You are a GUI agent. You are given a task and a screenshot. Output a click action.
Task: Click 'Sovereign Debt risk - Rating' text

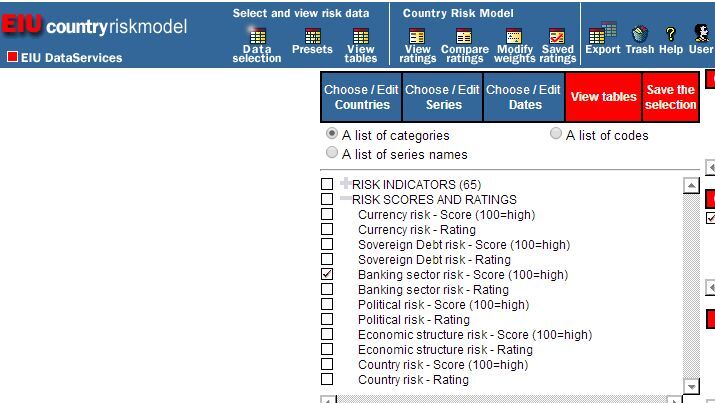434,260
